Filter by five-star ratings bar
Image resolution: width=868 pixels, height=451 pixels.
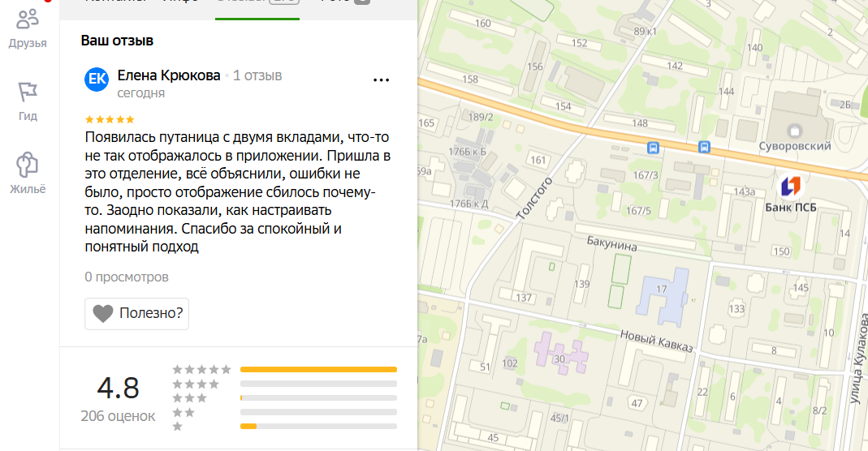pyautogui.click(x=318, y=369)
